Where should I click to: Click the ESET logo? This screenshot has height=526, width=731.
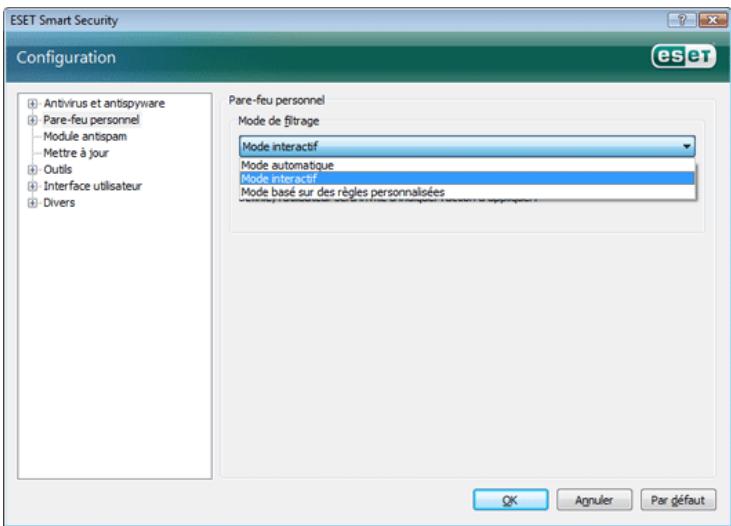pyautogui.click(x=683, y=56)
